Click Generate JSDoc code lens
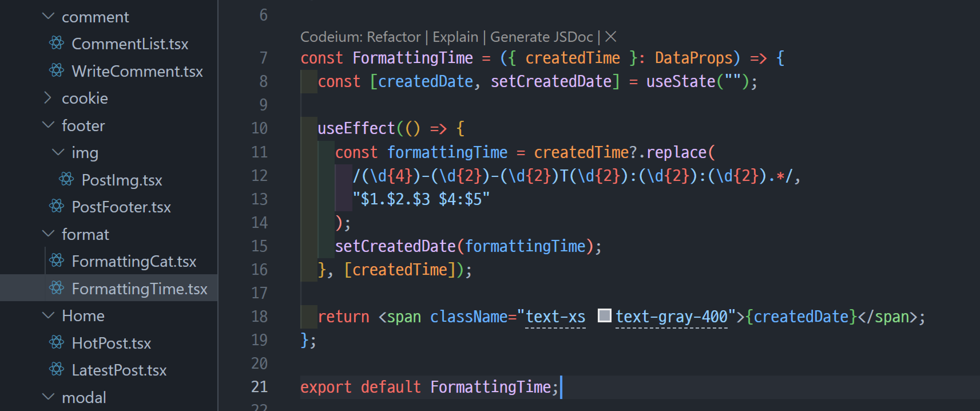The image size is (980, 411). (x=542, y=37)
